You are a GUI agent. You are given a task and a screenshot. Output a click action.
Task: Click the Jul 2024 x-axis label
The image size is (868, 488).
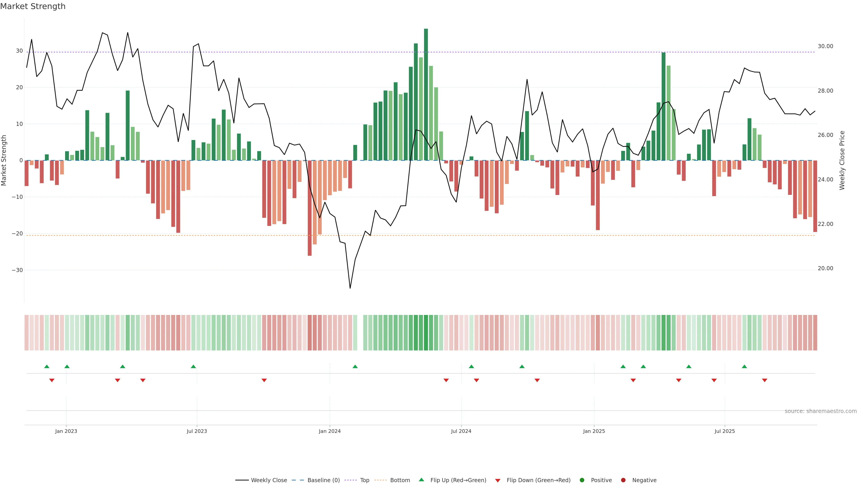(461, 431)
